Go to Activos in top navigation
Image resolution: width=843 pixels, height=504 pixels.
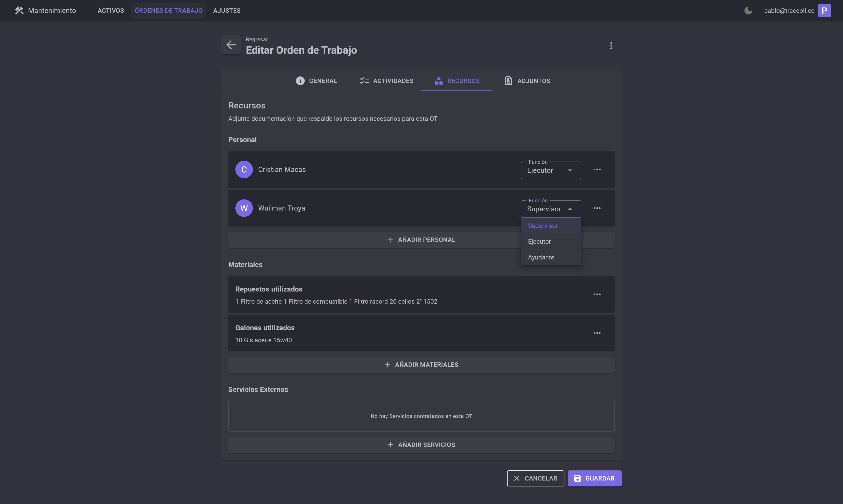tap(111, 11)
